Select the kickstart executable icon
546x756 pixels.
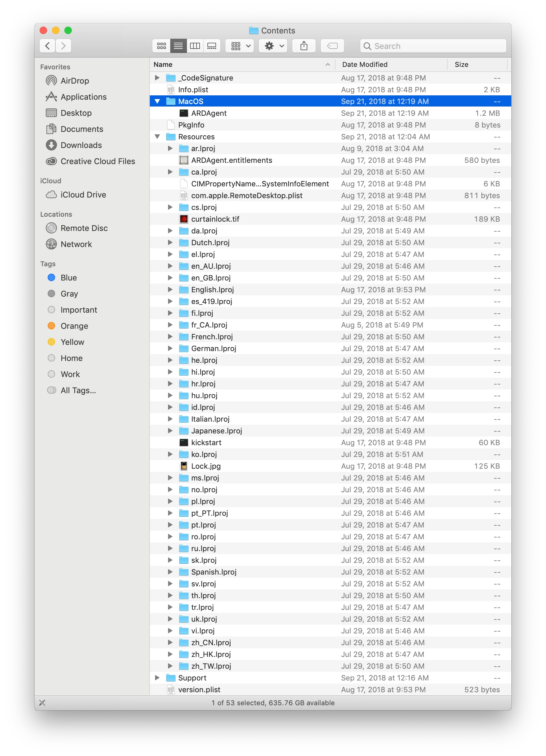point(184,443)
